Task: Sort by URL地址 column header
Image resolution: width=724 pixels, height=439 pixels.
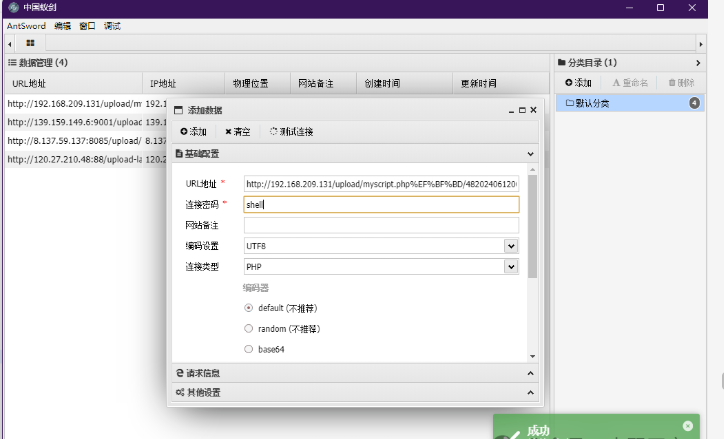Action: [x=74, y=84]
